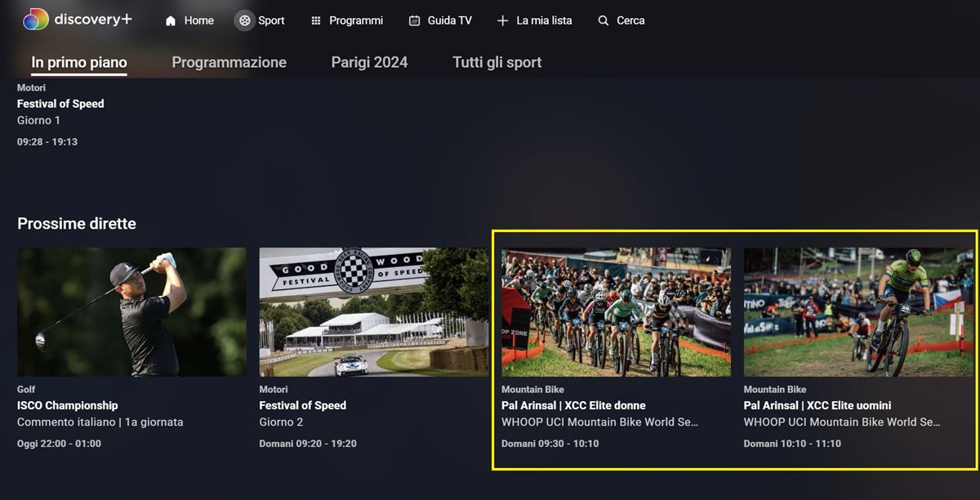Click Mountain Bike label above Elite uomini
Viewport: 980px width, 500px height.
775,390
